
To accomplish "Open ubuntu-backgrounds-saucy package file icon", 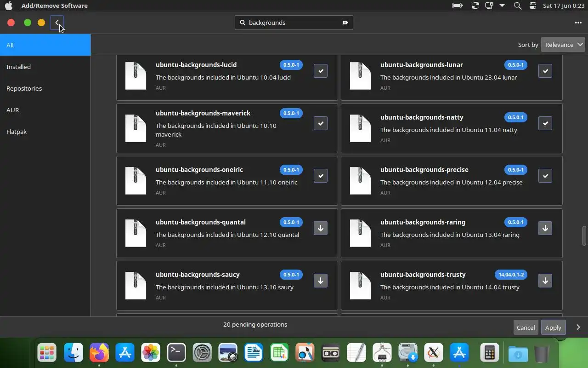I will coord(136,286).
